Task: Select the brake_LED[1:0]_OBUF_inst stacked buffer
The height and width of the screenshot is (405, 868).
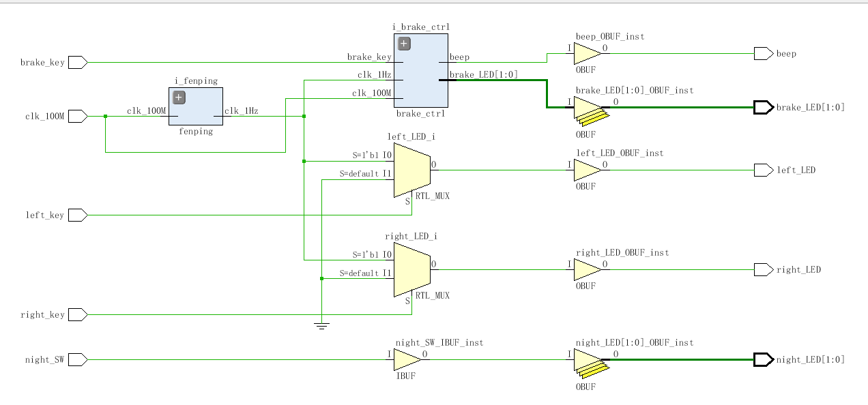Action: click(x=590, y=112)
